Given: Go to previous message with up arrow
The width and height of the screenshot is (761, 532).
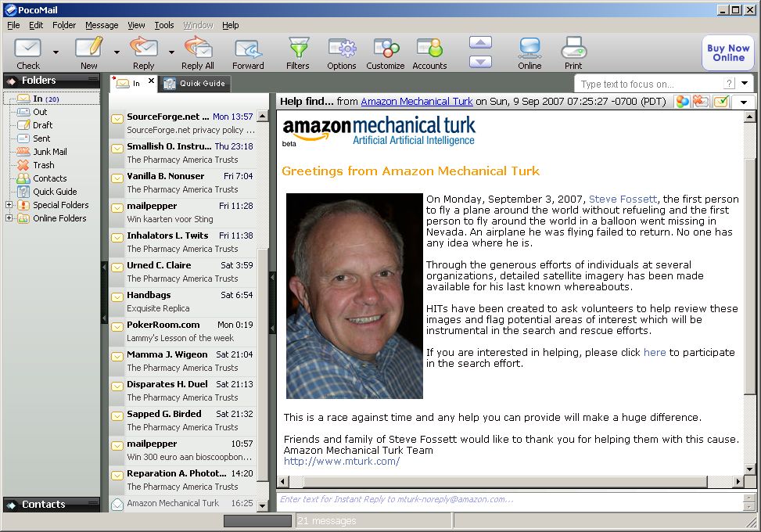Looking at the screenshot, I should click(480, 43).
